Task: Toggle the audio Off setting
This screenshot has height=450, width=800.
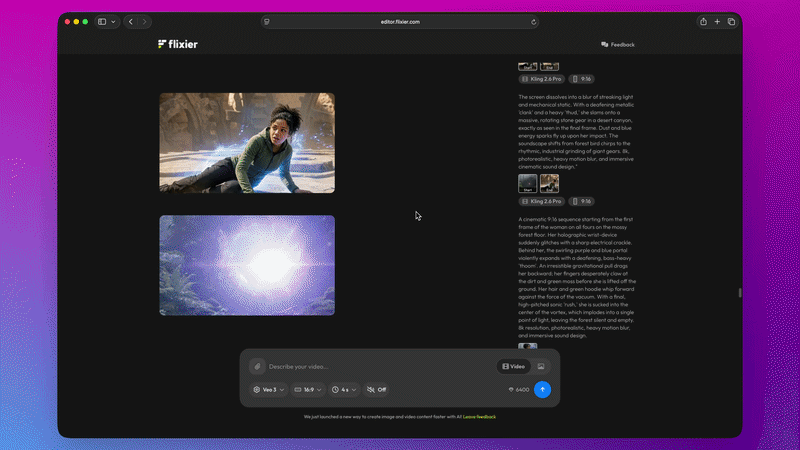Action: (376, 389)
